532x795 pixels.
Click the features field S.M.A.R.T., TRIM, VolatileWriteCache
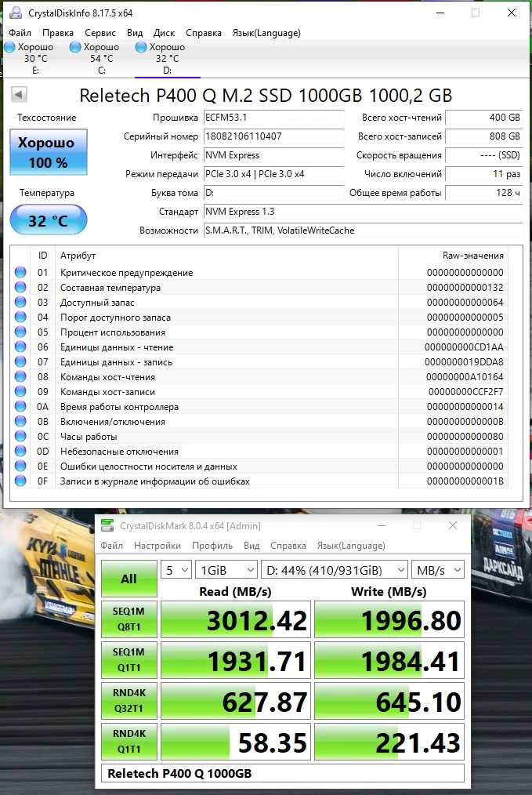pos(364,231)
